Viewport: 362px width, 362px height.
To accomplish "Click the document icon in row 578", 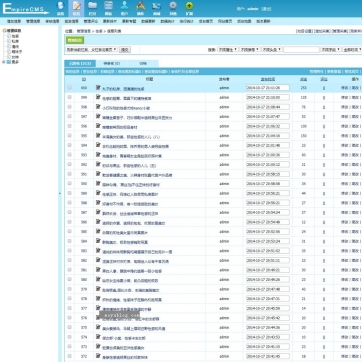I will 98,298.
